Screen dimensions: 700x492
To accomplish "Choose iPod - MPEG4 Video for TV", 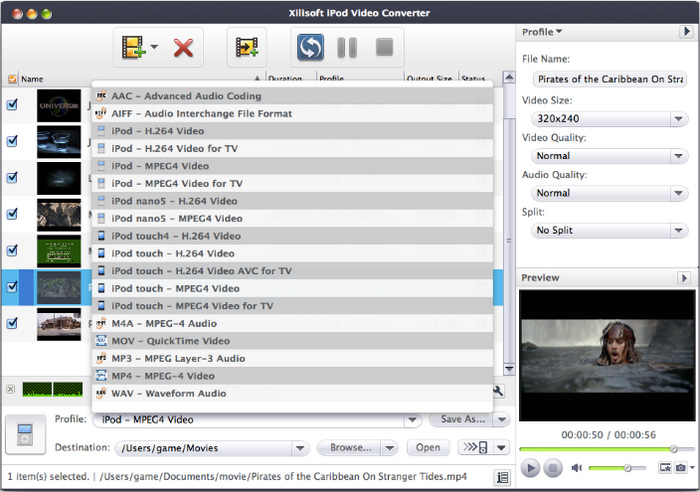I will (x=292, y=183).
